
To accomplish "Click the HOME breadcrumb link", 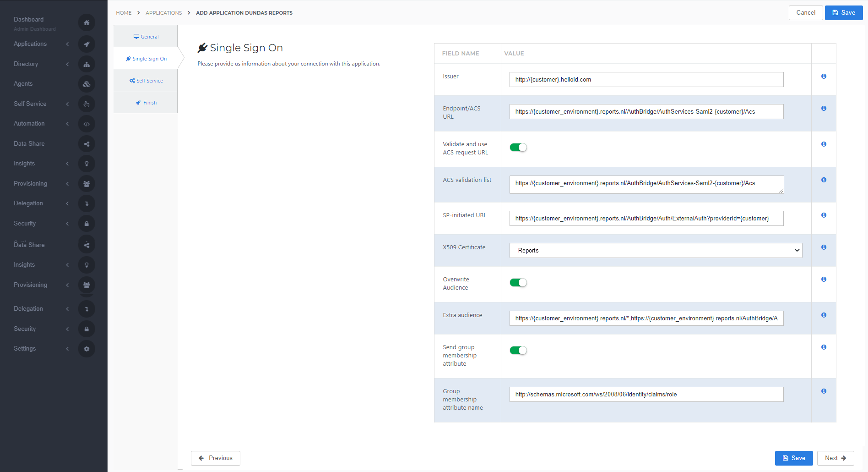I will pos(124,13).
